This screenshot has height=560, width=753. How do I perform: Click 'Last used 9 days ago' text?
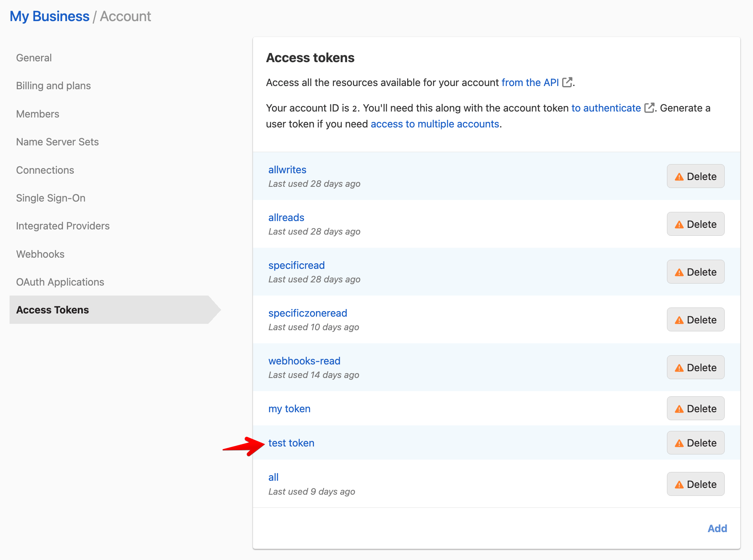pos(312,491)
